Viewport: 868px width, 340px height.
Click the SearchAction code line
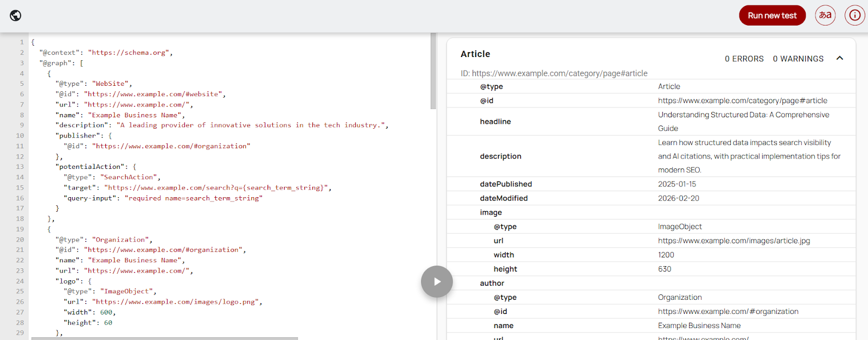(x=112, y=177)
